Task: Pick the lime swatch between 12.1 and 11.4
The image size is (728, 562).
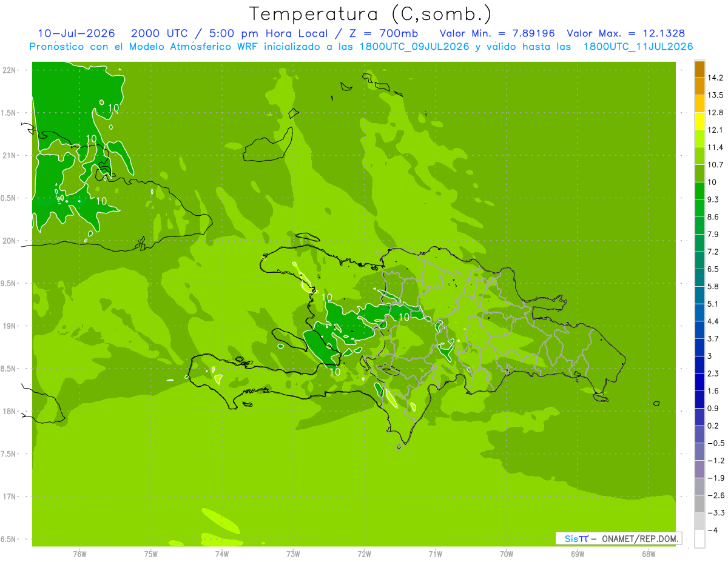Action: point(699,139)
